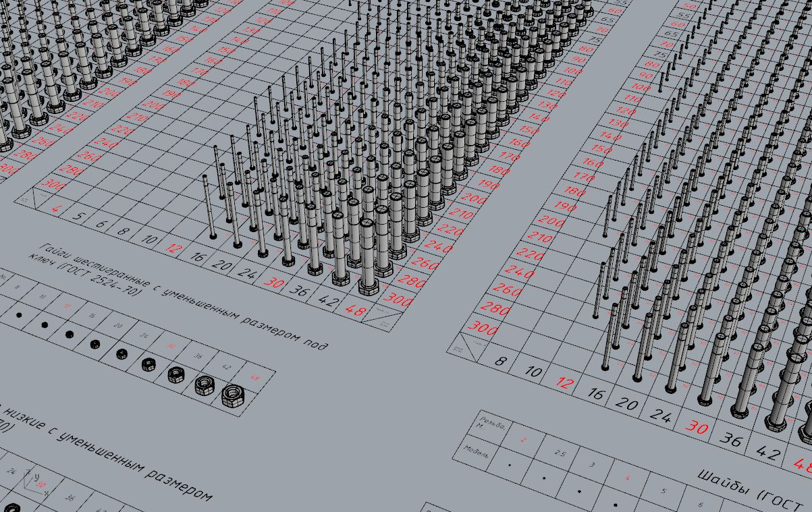The height and width of the screenshot is (512, 812).
Task: Click '5' bottom label of middle bolt table
Action: (x=80, y=217)
